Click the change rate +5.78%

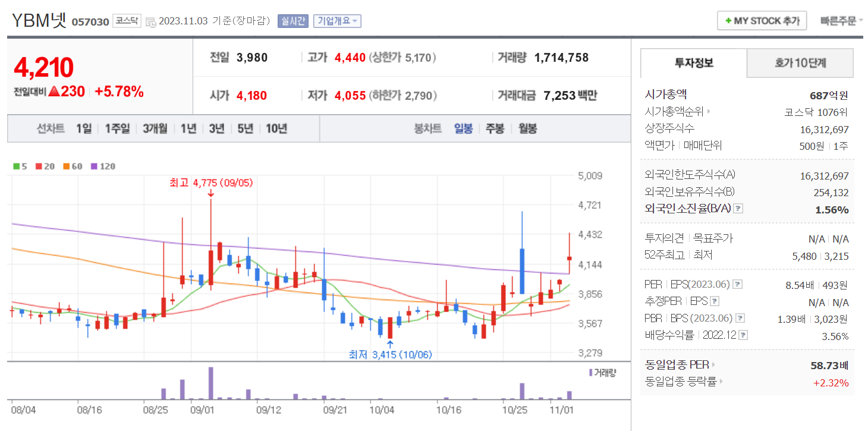click(119, 92)
